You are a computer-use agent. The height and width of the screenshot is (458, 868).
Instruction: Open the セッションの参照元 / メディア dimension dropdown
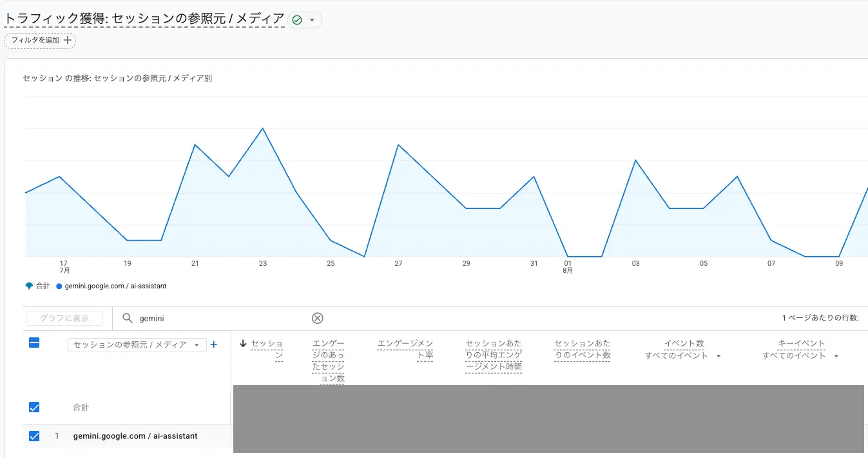(x=137, y=345)
